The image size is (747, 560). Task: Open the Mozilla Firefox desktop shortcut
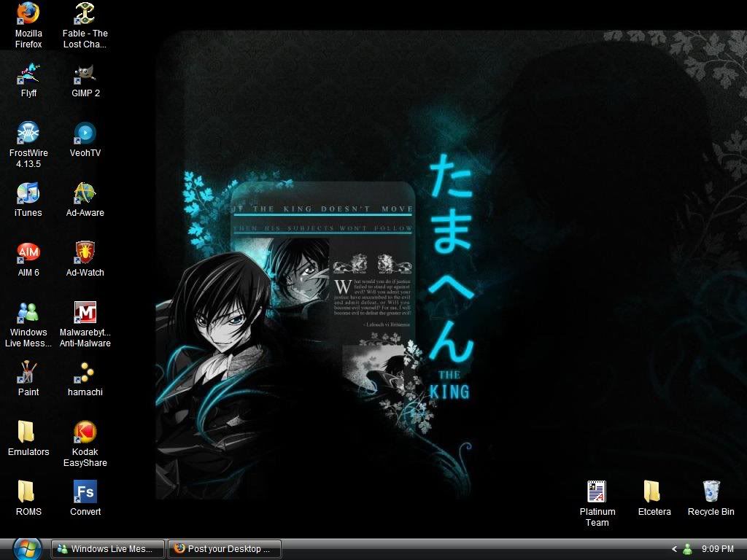point(28,15)
